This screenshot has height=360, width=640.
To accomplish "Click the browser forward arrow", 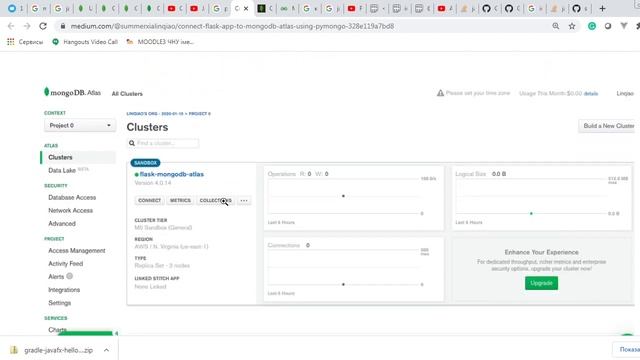I will (x=27, y=26).
